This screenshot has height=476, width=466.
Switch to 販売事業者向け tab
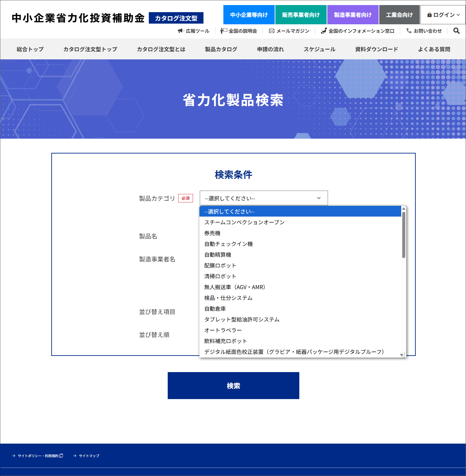(x=301, y=15)
